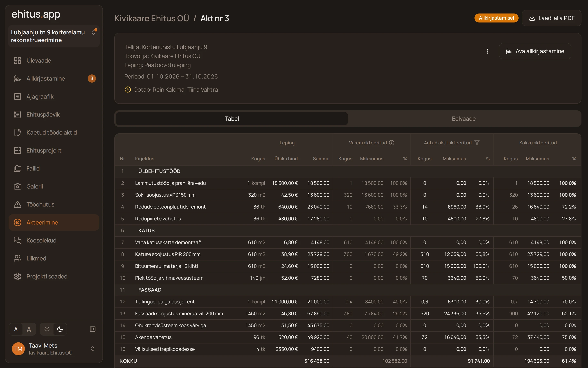This screenshot has height=368, width=588.
Task: Expand the Taavi Mets user menu
Action: click(x=54, y=349)
